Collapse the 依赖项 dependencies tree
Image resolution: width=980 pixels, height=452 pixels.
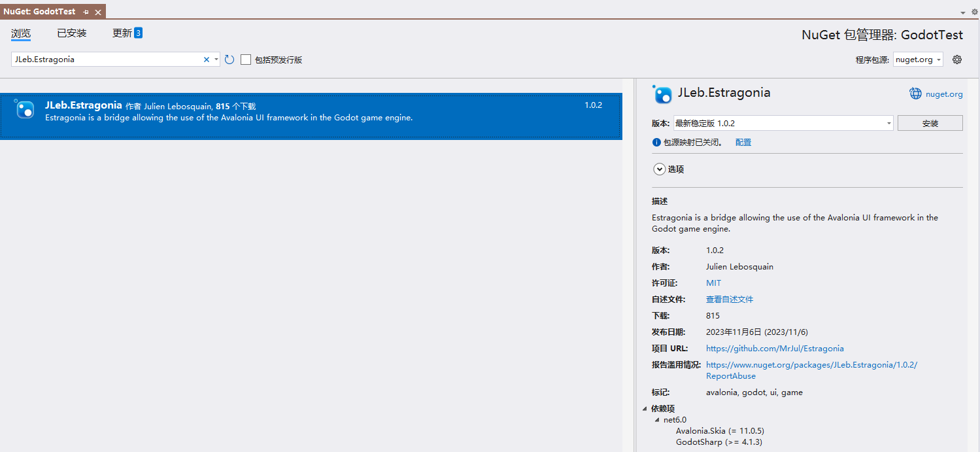645,409
